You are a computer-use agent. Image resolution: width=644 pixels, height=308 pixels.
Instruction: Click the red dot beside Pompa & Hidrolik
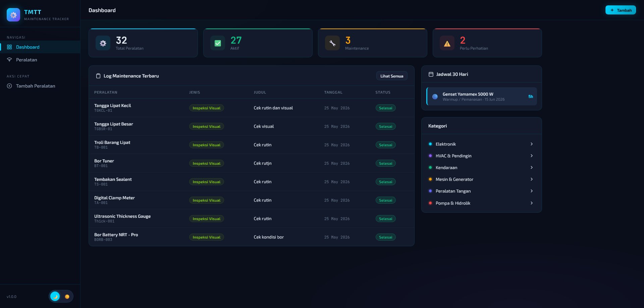430,203
